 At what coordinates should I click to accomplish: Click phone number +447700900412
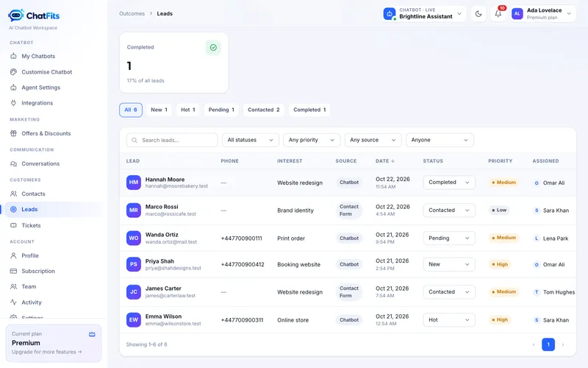[243, 264]
